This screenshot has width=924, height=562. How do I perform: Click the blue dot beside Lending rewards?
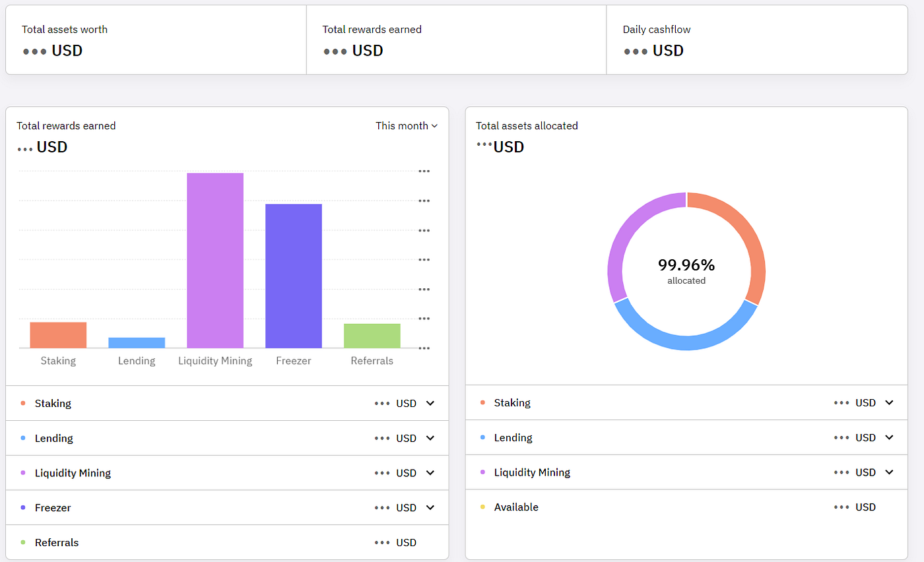pos(23,438)
